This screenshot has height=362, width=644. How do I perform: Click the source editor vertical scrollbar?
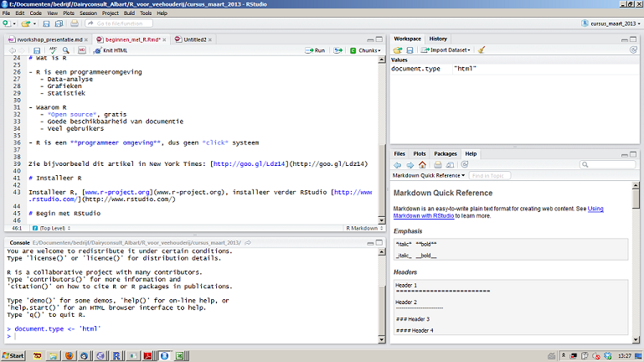tap(382, 140)
